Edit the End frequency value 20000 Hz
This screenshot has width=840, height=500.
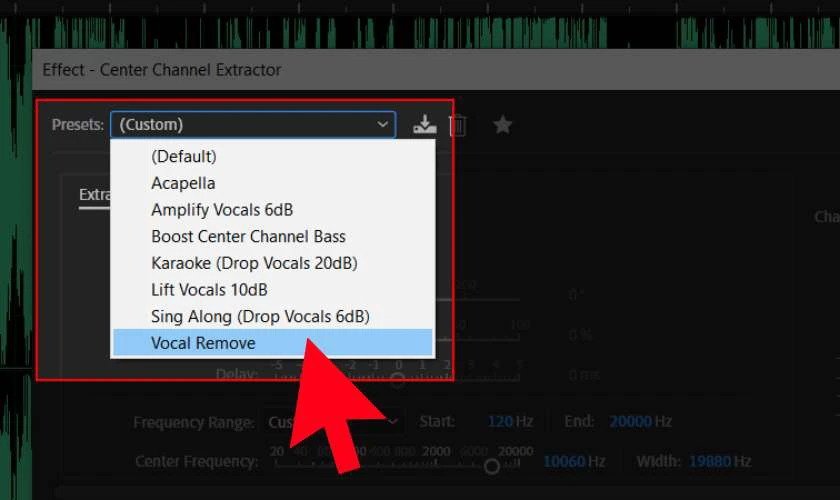[x=630, y=422]
